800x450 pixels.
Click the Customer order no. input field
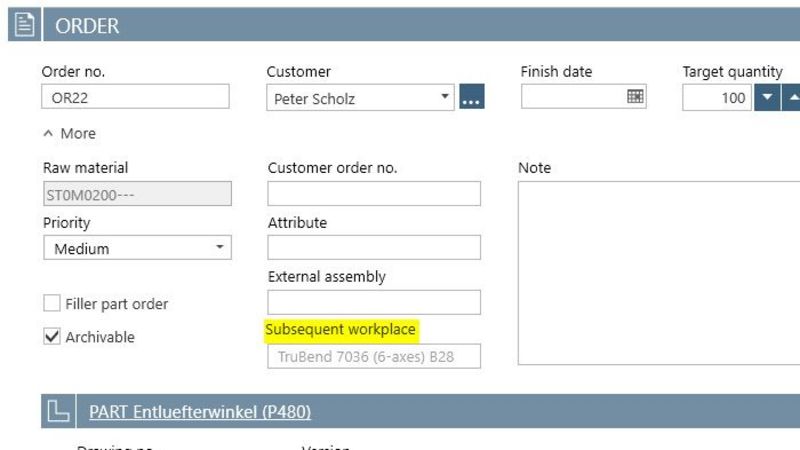[374, 193]
